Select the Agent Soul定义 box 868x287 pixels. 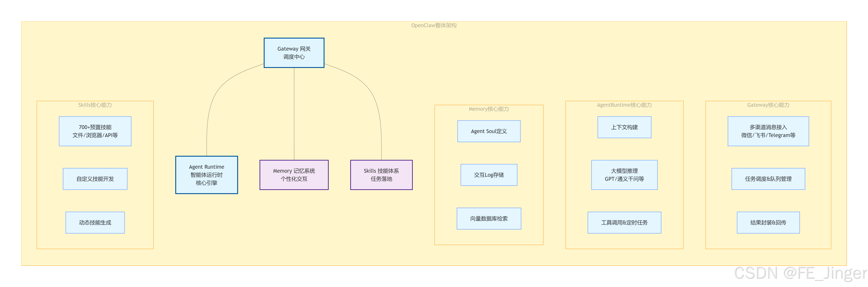click(x=489, y=131)
